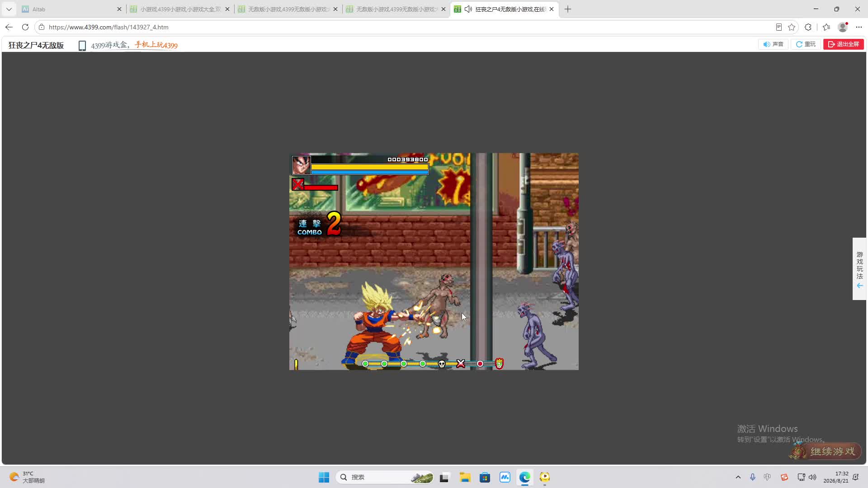Click the Goku character portrait

tap(301, 165)
